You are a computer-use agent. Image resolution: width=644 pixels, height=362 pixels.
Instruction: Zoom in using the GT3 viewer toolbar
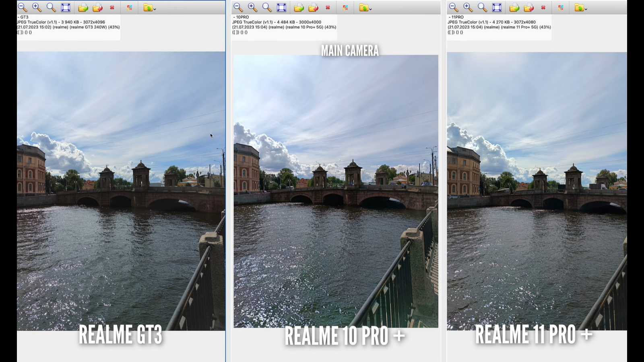coord(37,8)
